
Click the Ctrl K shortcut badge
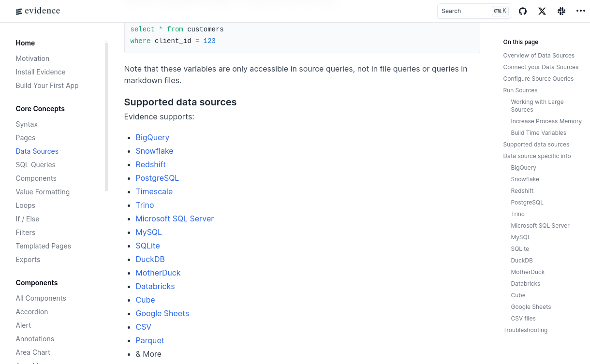pos(500,11)
